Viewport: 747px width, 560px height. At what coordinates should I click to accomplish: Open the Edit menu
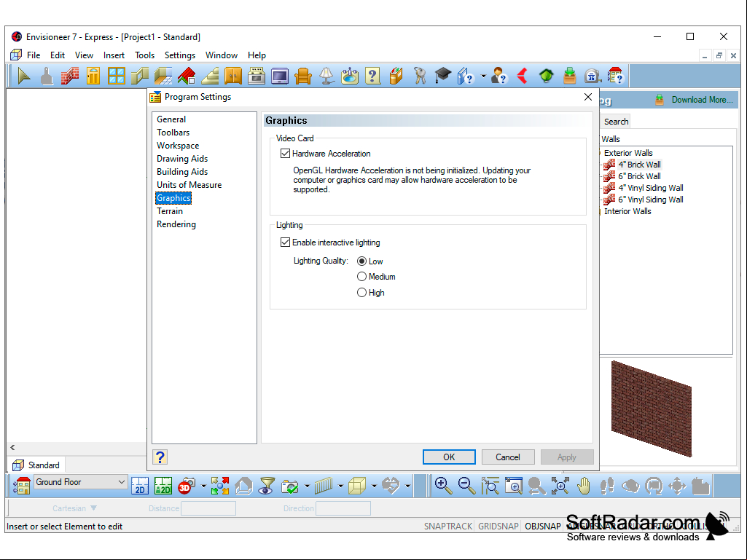pos(58,55)
